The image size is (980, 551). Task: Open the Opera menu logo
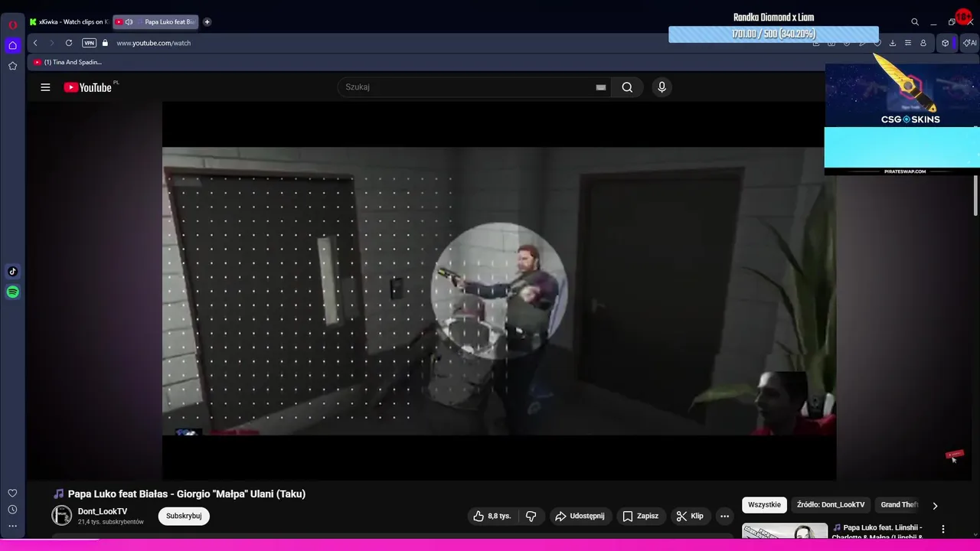[x=13, y=24]
